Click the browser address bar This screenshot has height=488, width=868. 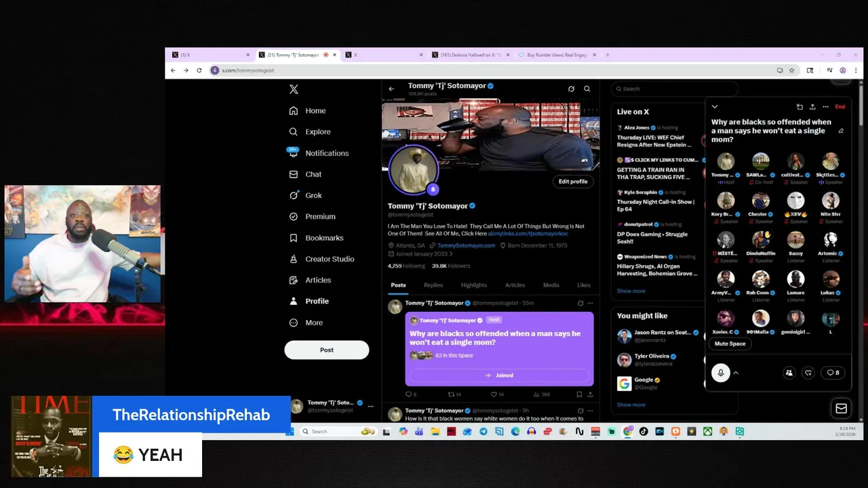pos(492,70)
